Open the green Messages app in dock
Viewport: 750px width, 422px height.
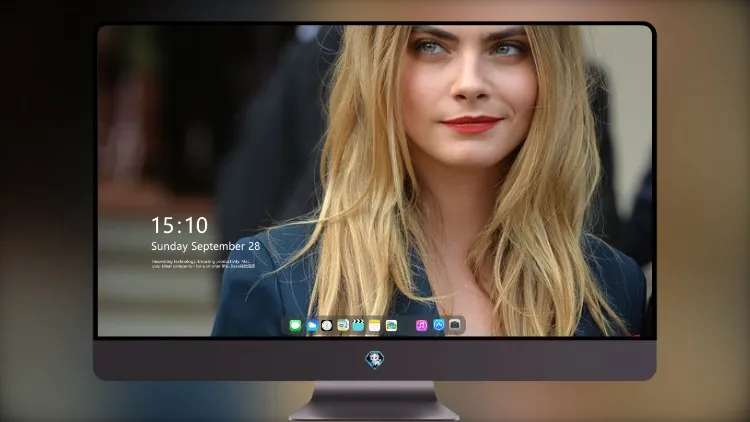coord(295,326)
